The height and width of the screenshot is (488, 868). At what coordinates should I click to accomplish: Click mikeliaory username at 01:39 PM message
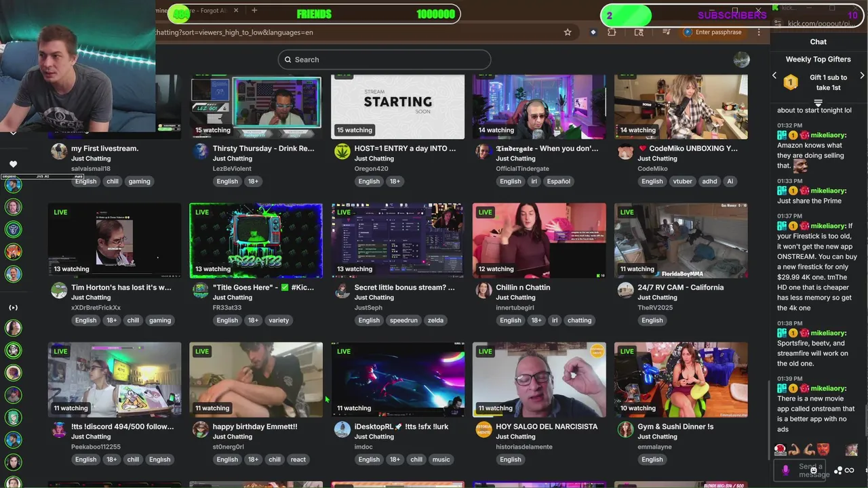coord(829,388)
